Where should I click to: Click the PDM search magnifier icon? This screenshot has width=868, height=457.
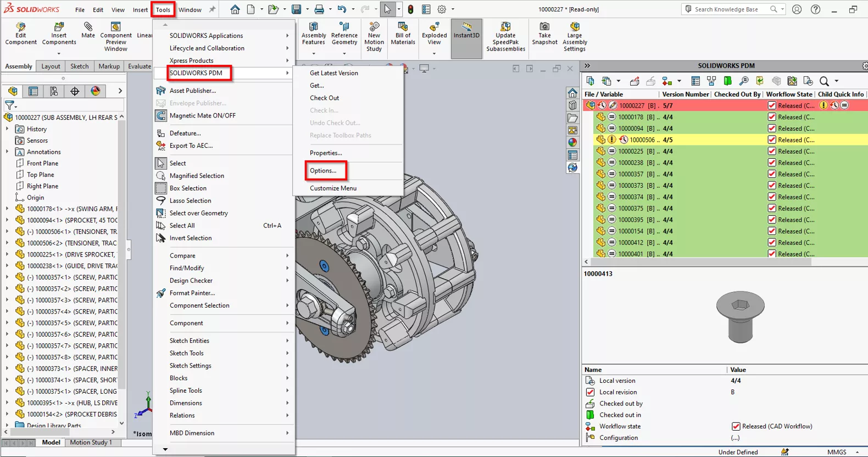(x=824, y=81)
